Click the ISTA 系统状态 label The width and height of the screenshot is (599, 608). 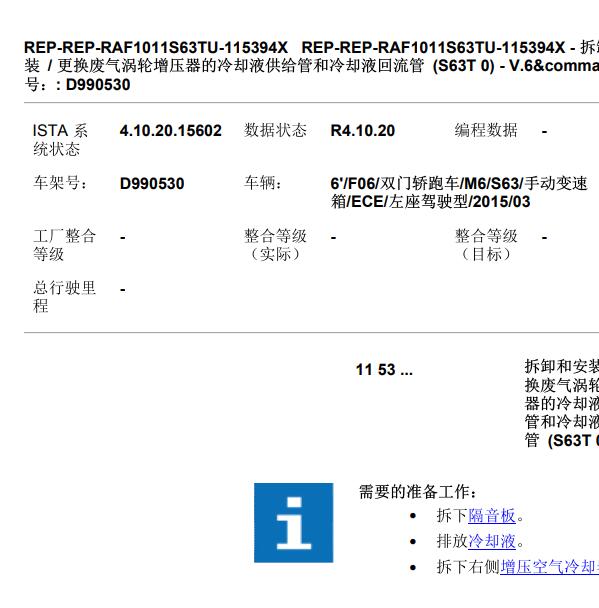[60, 140]
